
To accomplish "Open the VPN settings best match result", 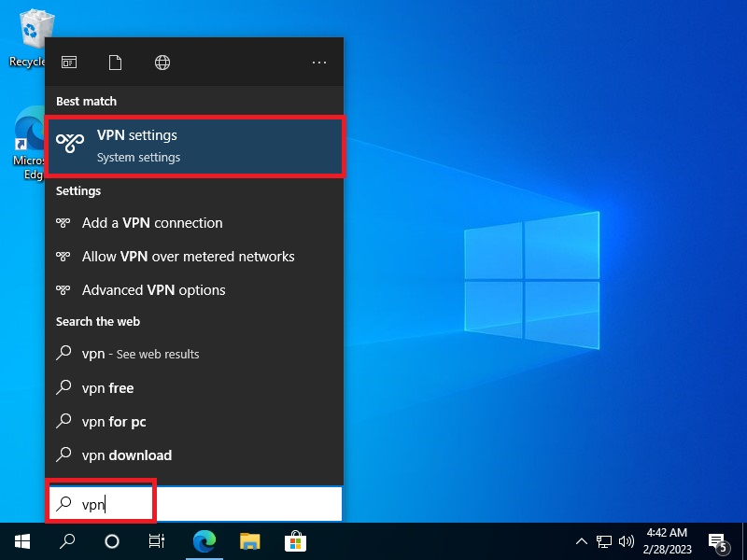I will 194,146.
